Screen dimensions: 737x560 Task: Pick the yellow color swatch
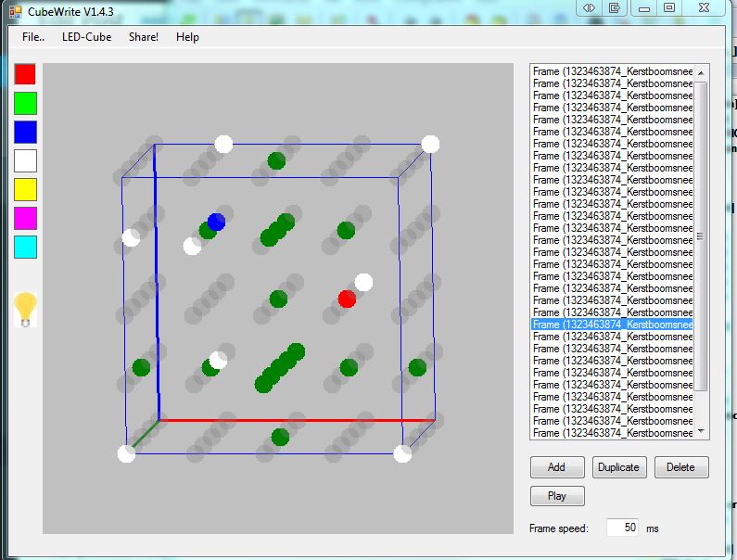[x=25, y=189]
